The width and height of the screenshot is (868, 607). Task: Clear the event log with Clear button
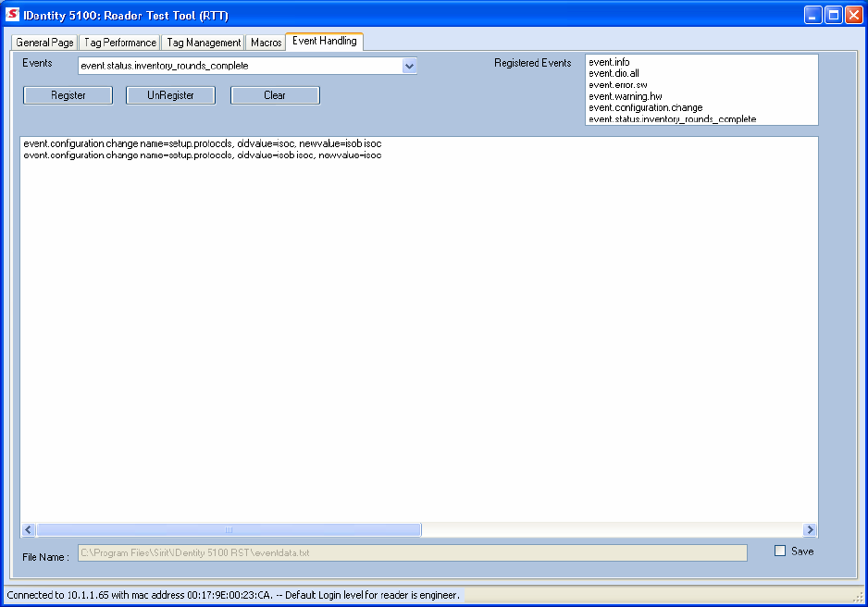tap(275, 95)
